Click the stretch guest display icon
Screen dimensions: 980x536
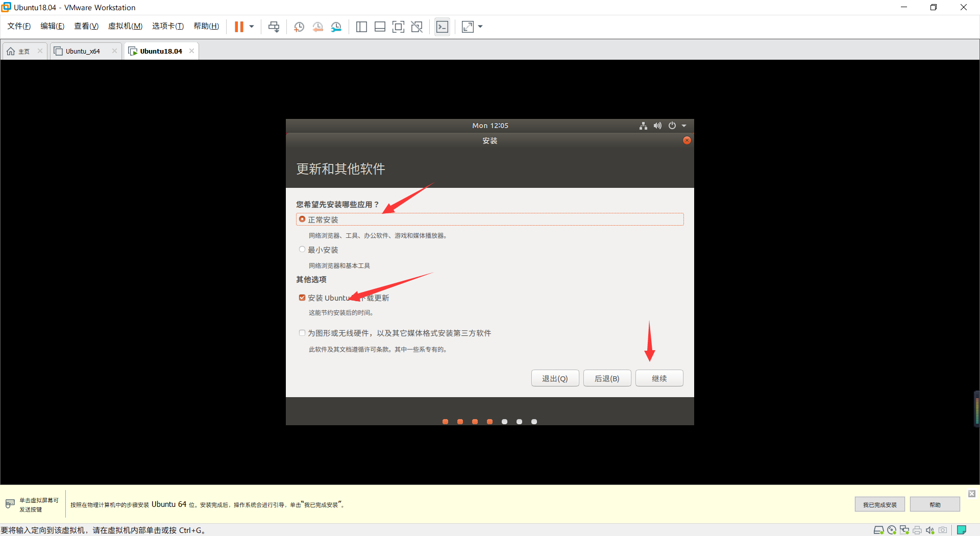[x=468, y=27]
